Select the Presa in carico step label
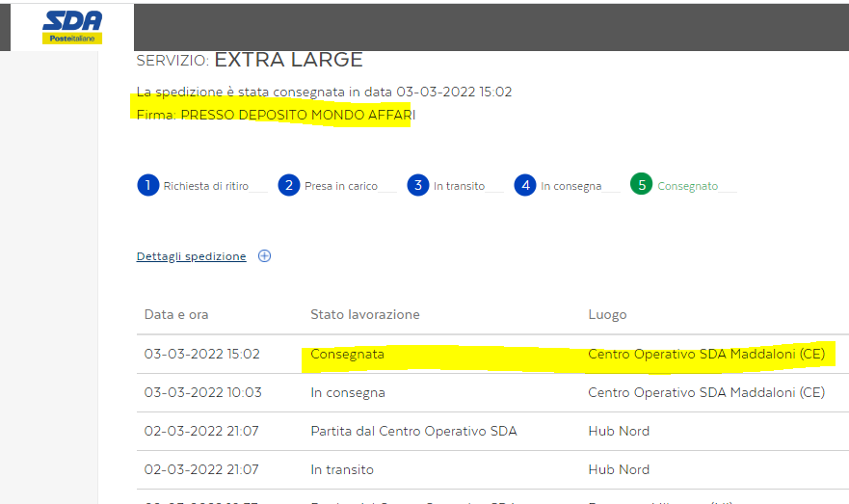 click(x=341, y=186)
